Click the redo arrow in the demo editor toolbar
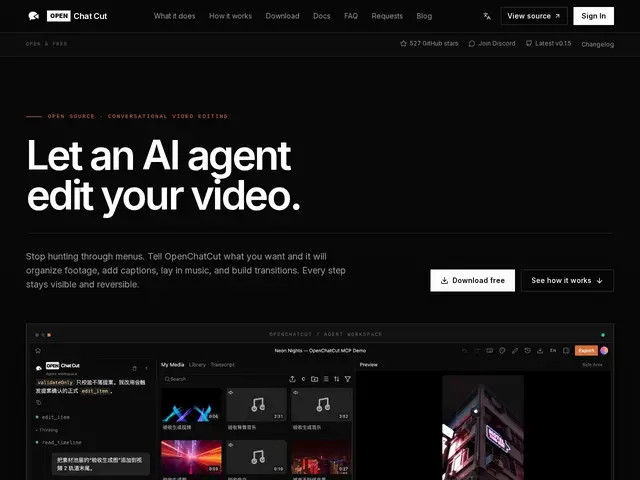 [x=477, y=351]
